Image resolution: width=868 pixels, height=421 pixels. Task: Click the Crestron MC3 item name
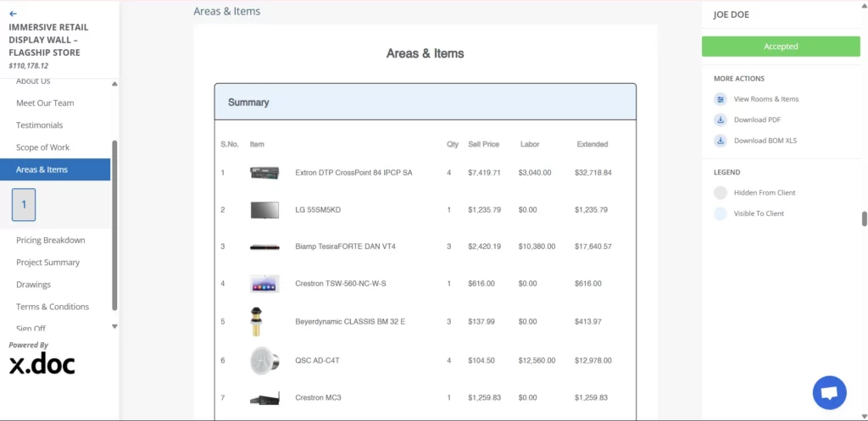pos(318,397)
